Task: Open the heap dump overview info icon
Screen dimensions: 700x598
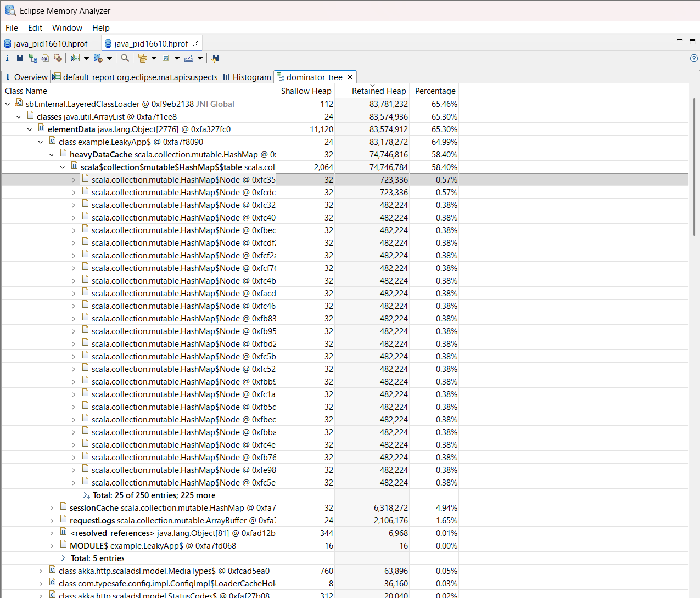Action: coord(7,58)
